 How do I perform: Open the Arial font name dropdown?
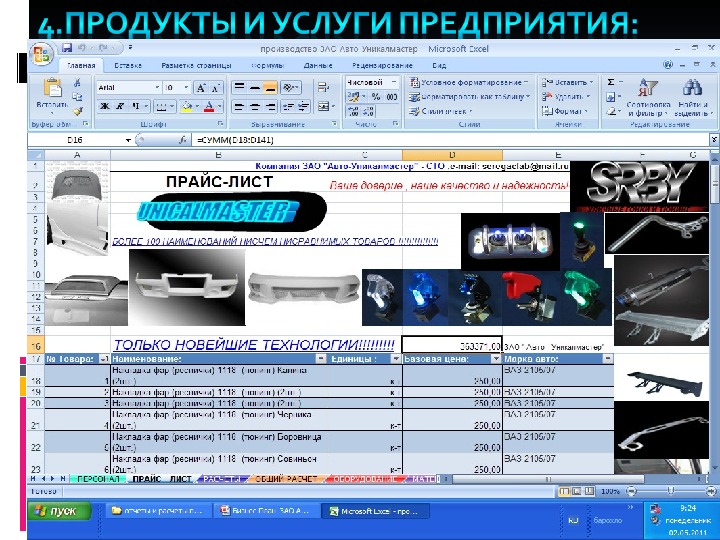[157, 88]
